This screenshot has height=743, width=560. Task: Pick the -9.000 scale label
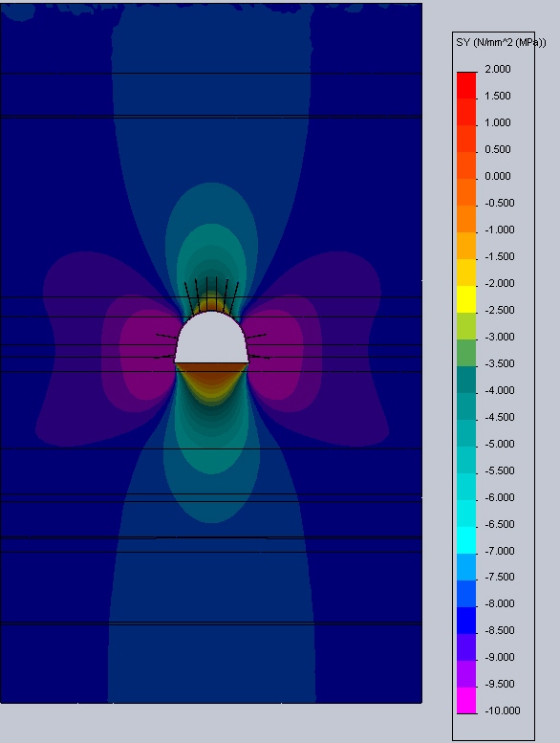pos(500,657)
